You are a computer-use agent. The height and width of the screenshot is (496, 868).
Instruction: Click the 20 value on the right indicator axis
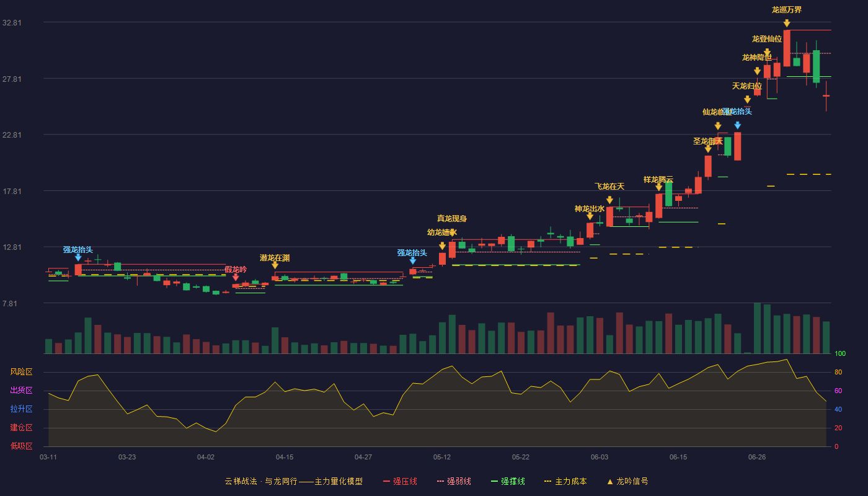coord(838,428)
